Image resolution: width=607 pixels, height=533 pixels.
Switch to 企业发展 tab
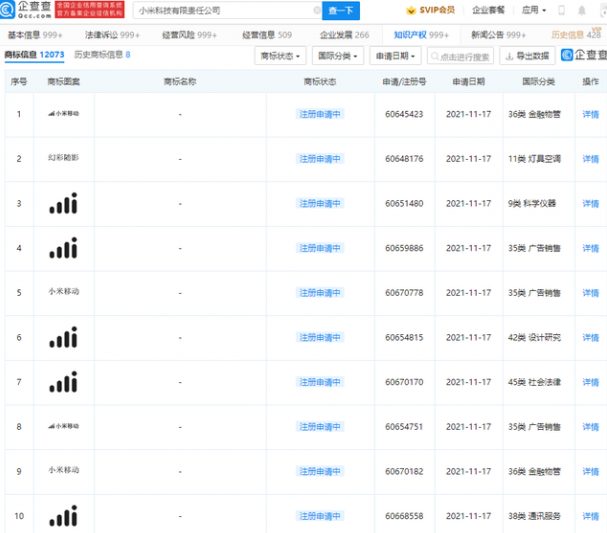click(345, 35)
